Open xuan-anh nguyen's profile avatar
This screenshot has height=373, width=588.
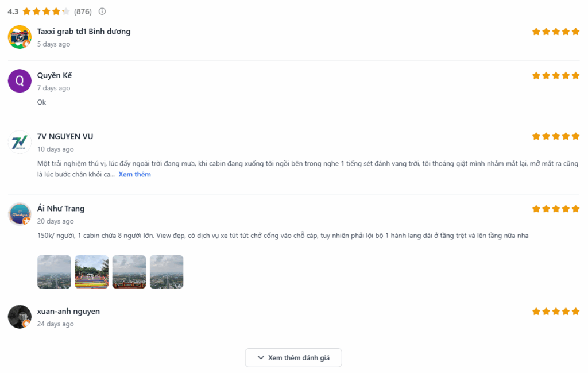(20, 317)
